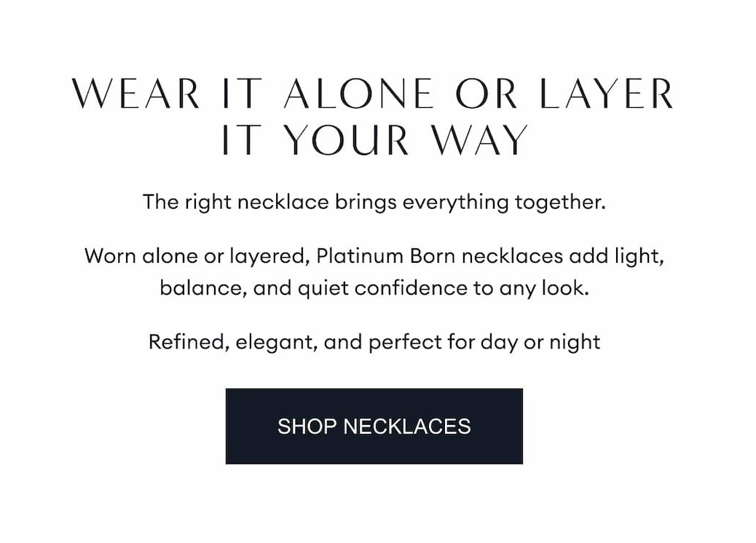Click the word "Refined" in the last sentence
The width and height of the screenshot is (756, 543).
point(189,341)
